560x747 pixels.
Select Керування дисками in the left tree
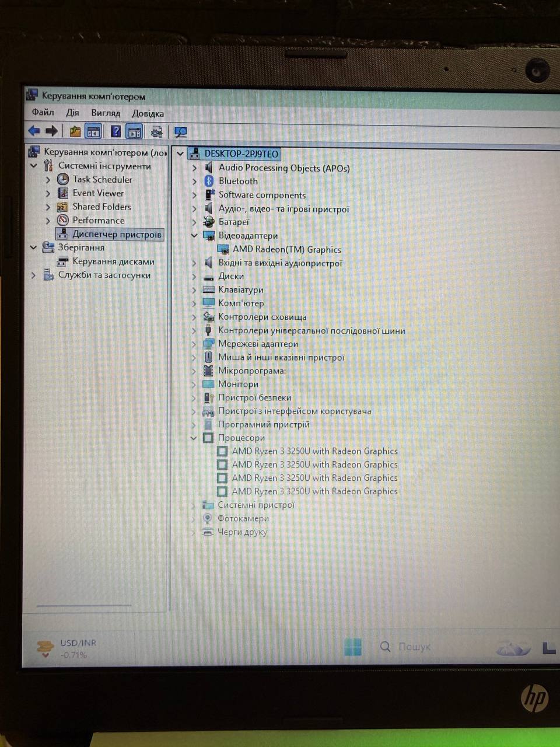106,261
